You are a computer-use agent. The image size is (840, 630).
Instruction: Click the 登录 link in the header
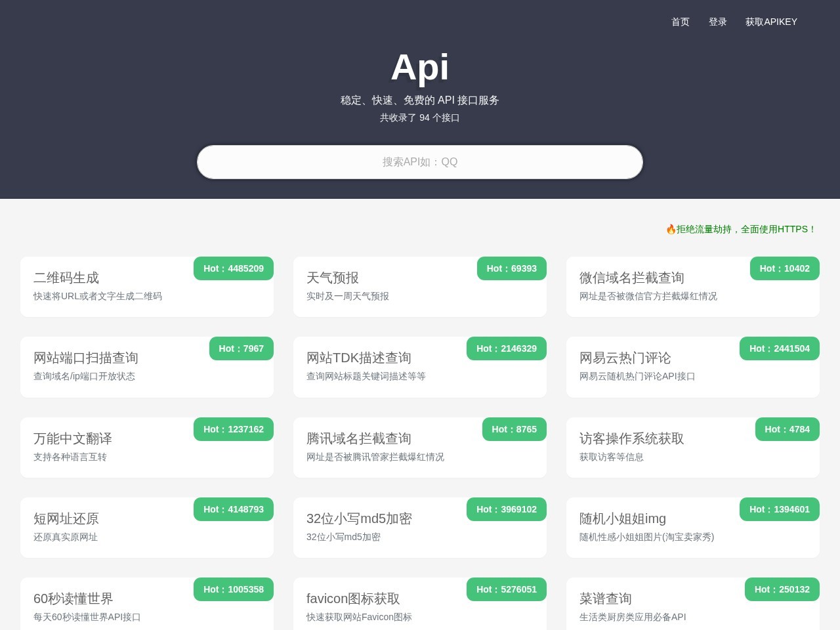(x=718, y=22)
